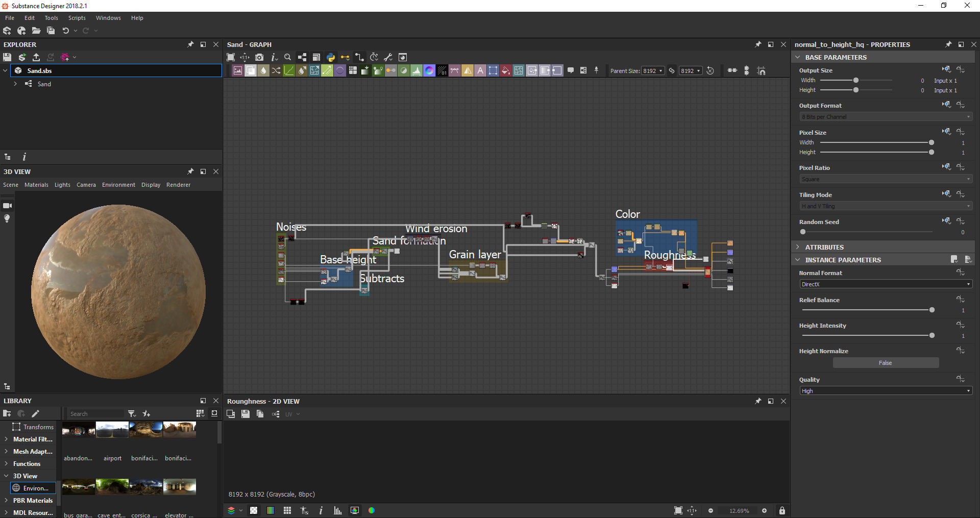Align nodes vertically in graph
Viewport: 980px width, 518px height.
pyautogui.click(x=747, y=70)
